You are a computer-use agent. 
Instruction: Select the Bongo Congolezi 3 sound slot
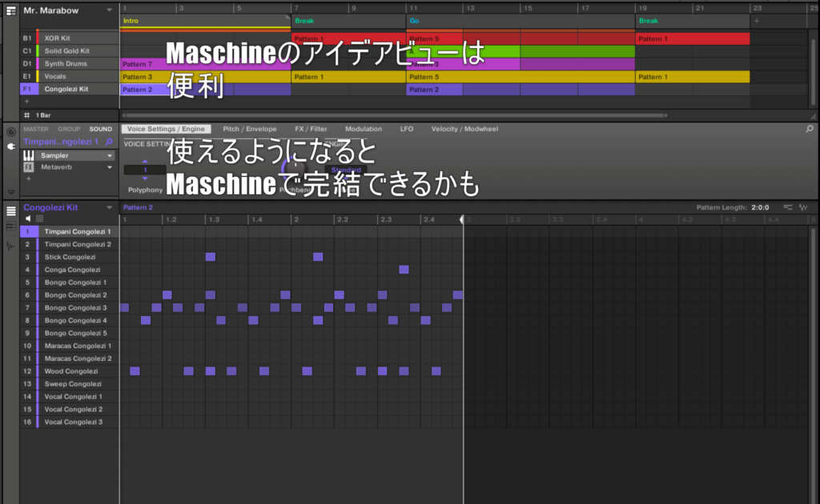75,308
